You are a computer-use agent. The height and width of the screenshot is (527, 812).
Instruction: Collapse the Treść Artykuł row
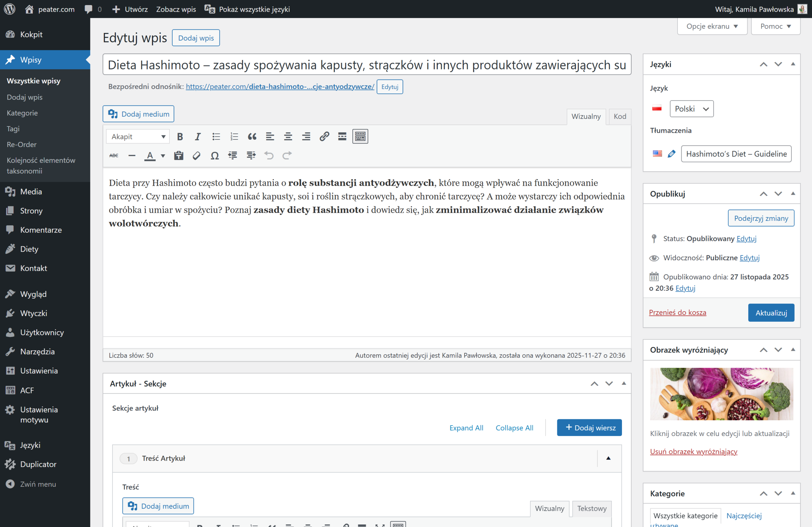click(x=608, y=458)
